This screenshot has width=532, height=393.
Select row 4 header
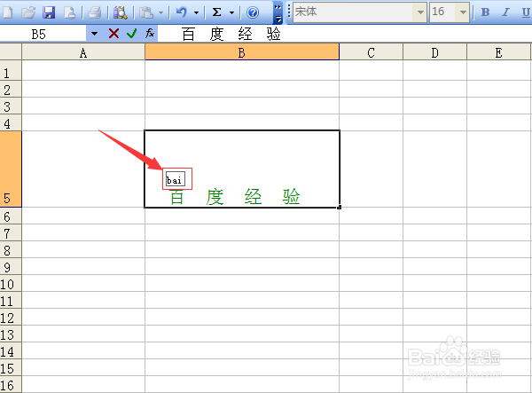(11, 122)
